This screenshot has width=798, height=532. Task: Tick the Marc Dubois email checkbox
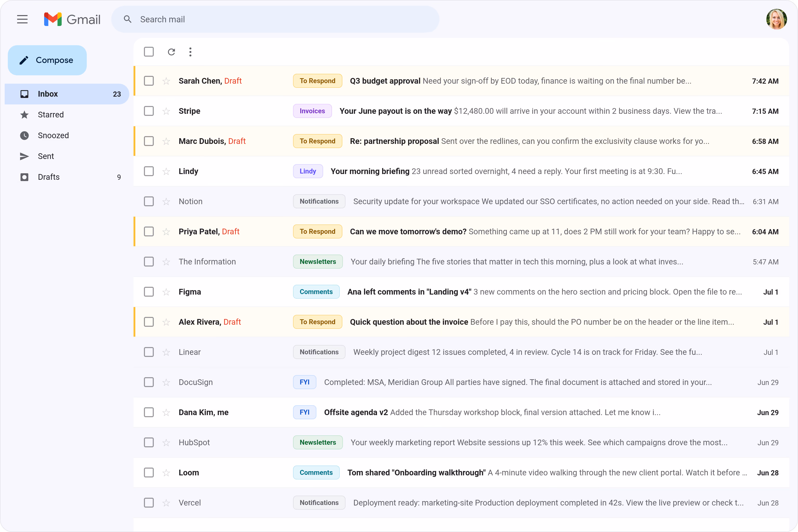tap(149, 141)
